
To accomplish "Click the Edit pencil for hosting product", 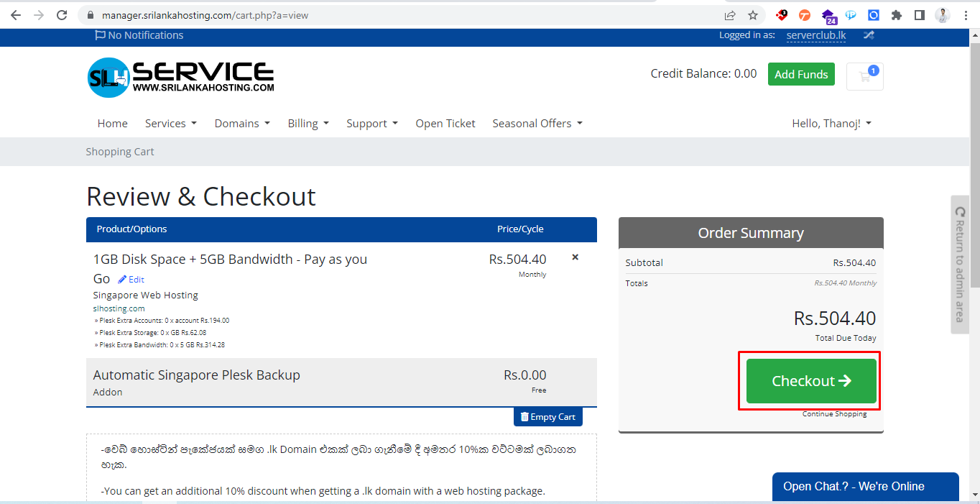I will point(131,280).
